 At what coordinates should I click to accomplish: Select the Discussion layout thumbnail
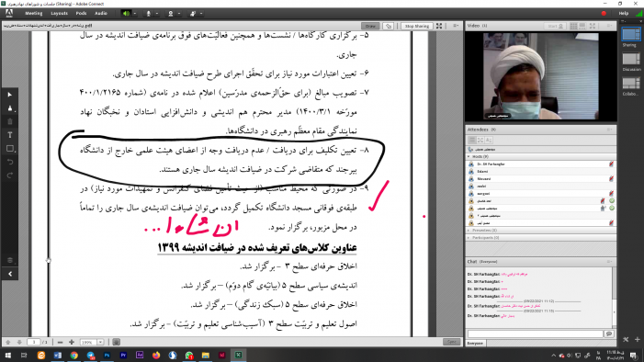(x=631, y=59)
